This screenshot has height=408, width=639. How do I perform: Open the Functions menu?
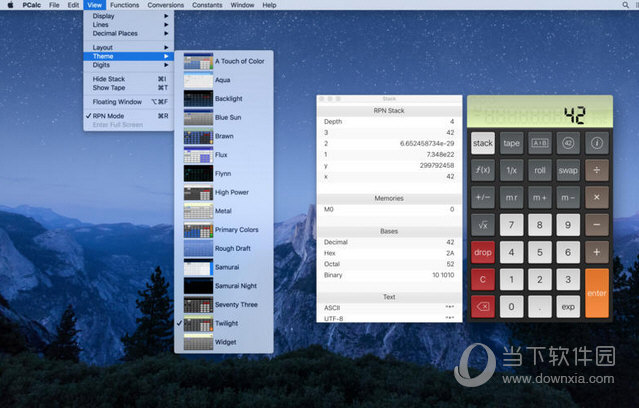click(125, 5)
